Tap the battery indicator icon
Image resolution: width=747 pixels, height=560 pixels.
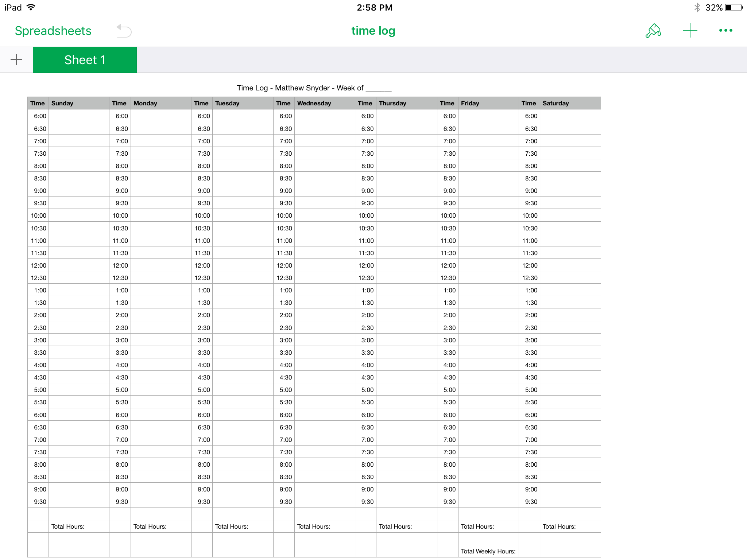point(734,8)
